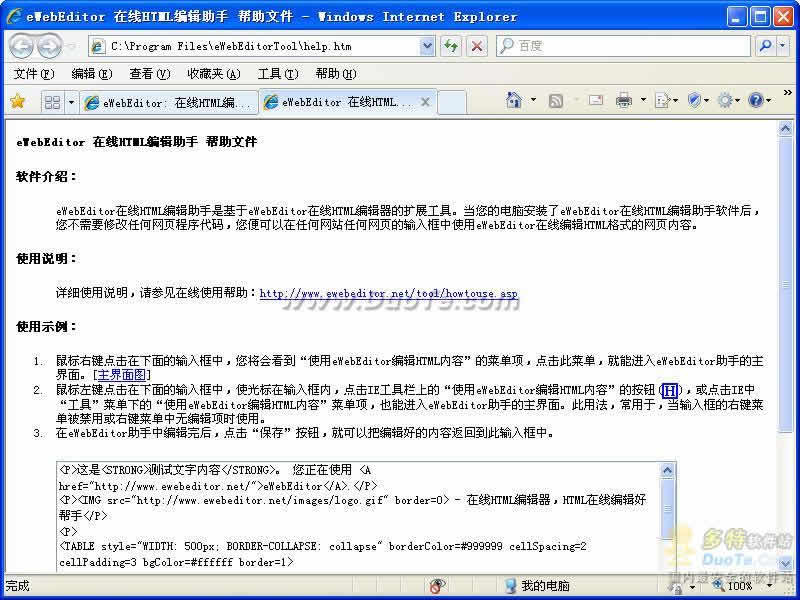Click the text area's scroll up arrow
This screenshot has width=800, height=600.
[x=667, y=470]
